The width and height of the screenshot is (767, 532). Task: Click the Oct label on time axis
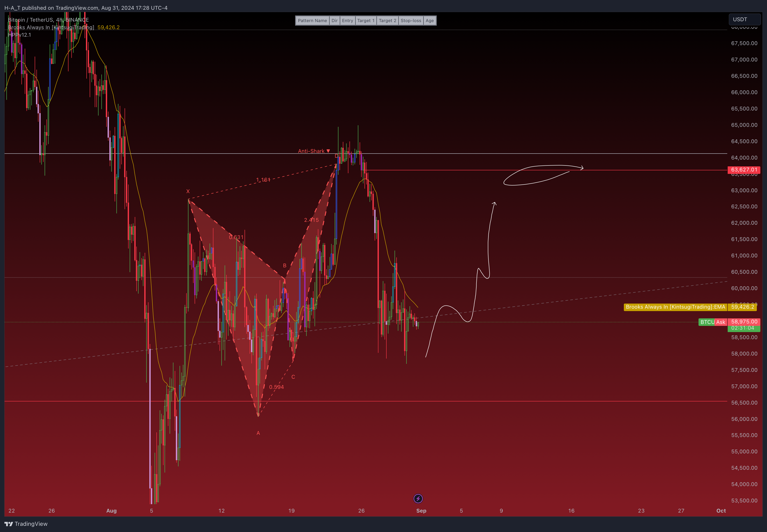coord(721,511)
